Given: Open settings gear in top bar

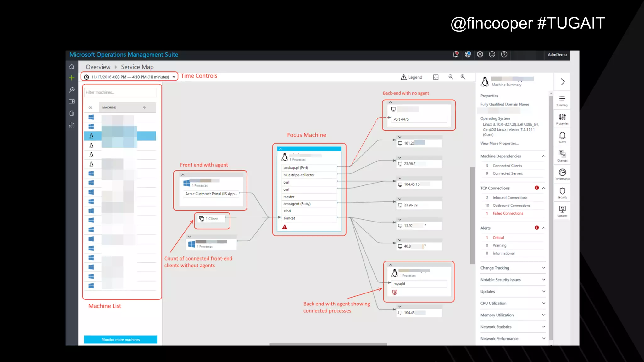Looking at the screenshot, I should pyautogui.click(x=480, y=54).
